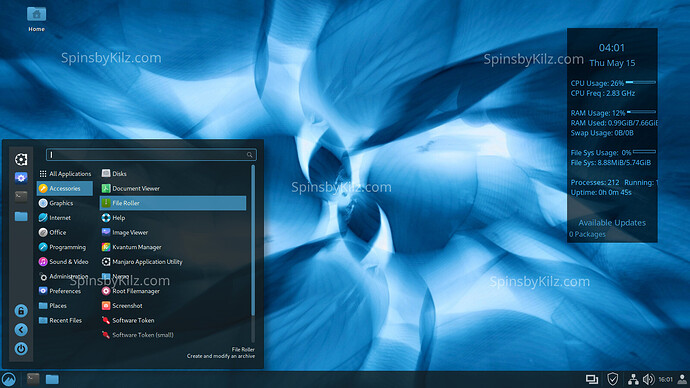
Task: Click the magnifier icon in search box
Action: pyautogui.click(x=250, y=155)
